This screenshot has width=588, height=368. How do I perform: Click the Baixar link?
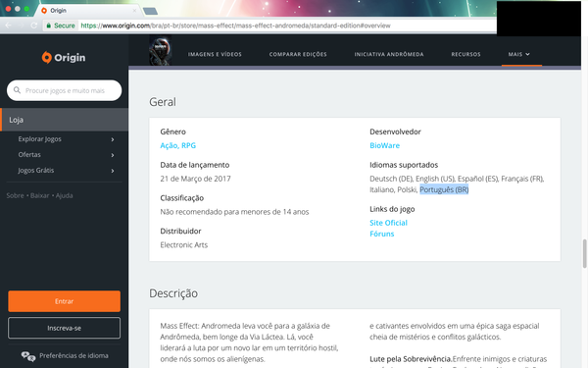click(x=40, y=195)
